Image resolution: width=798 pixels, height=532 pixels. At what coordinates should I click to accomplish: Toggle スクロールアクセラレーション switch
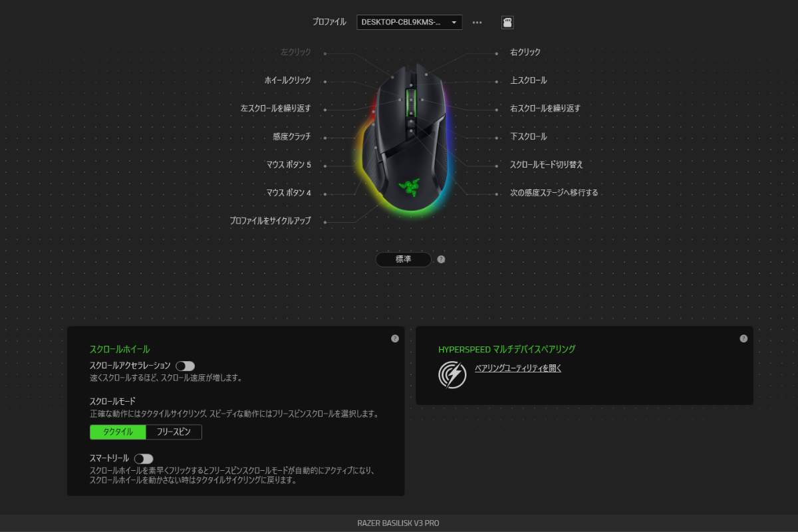coord(185,366)
